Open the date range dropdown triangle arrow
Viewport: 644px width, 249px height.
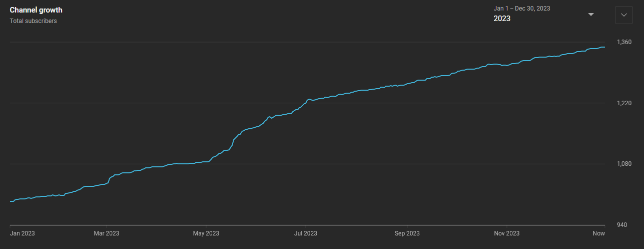[x=591, y=15]
